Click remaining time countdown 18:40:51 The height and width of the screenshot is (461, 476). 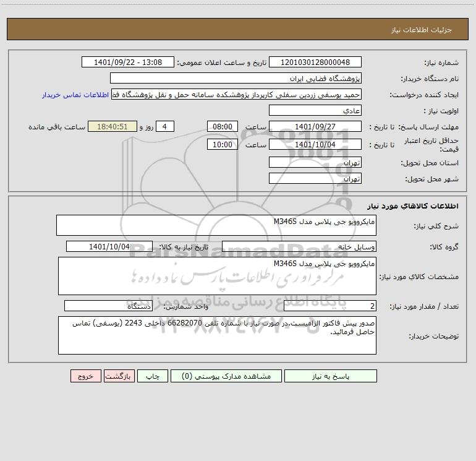coord(113,126)
